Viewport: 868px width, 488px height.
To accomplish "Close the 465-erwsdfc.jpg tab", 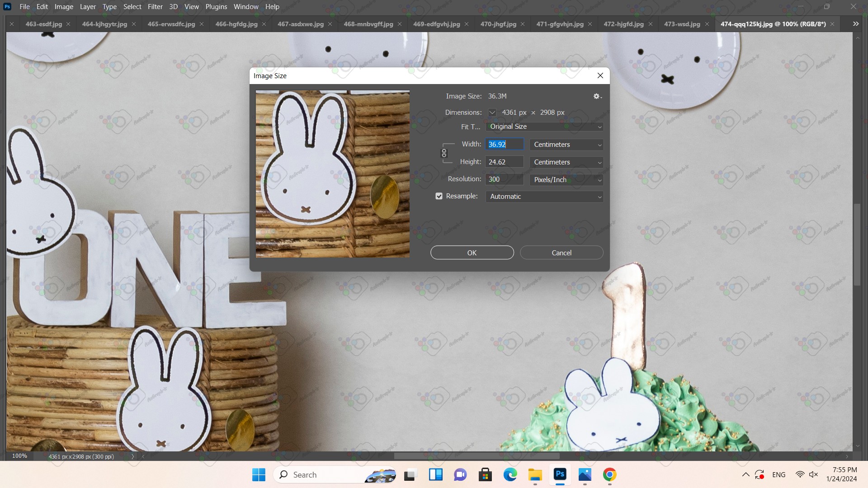I will pyautogui.click(x=202, y=24).
